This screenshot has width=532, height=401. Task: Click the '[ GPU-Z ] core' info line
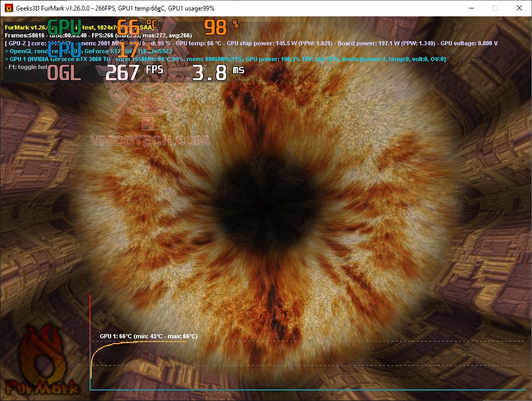pyautogui.click(x=251, y=43)
